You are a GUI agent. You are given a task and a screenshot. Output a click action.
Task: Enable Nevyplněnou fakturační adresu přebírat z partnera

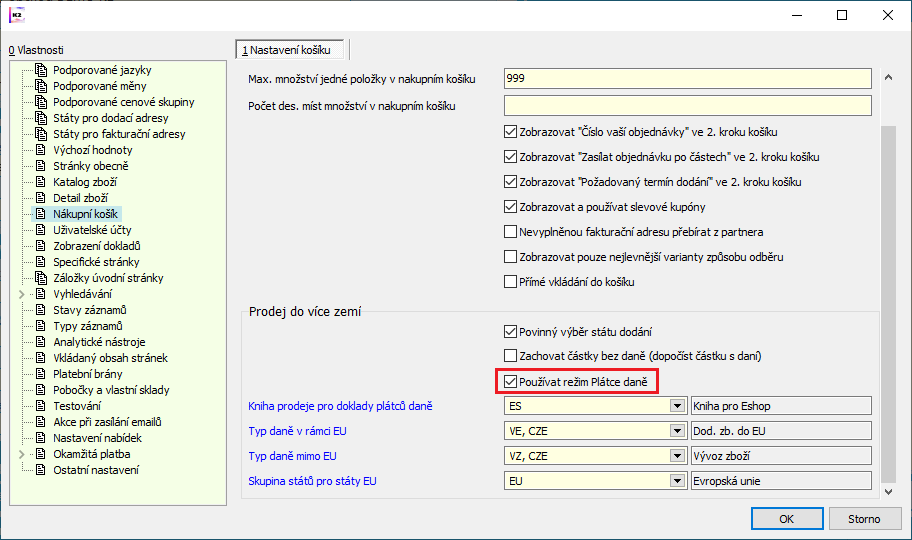[510, 232]
